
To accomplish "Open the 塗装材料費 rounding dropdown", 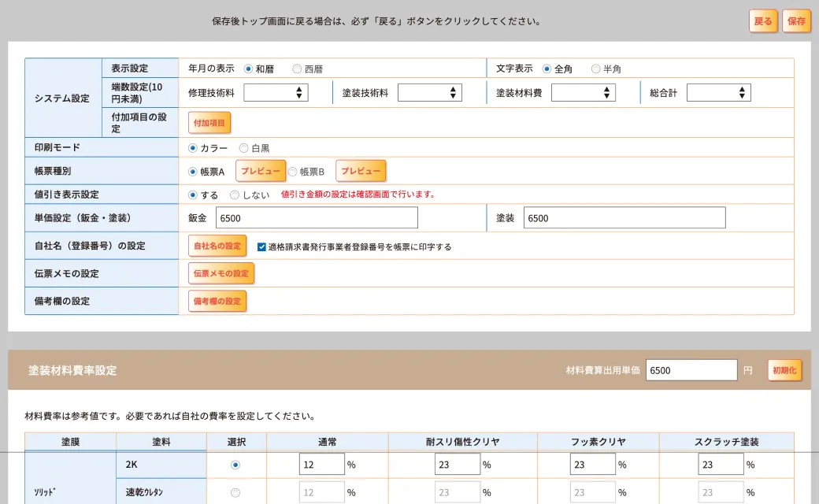I will 584,93.
